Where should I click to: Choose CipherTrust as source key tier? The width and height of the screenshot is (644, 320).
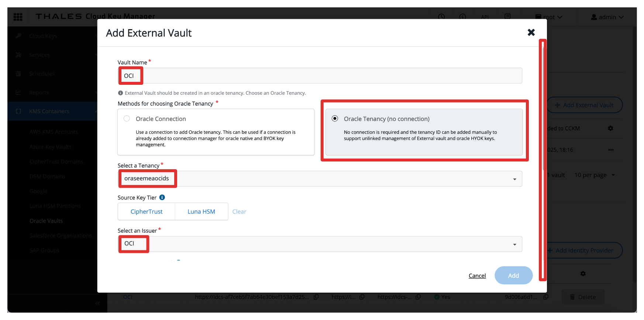point(146,212)
